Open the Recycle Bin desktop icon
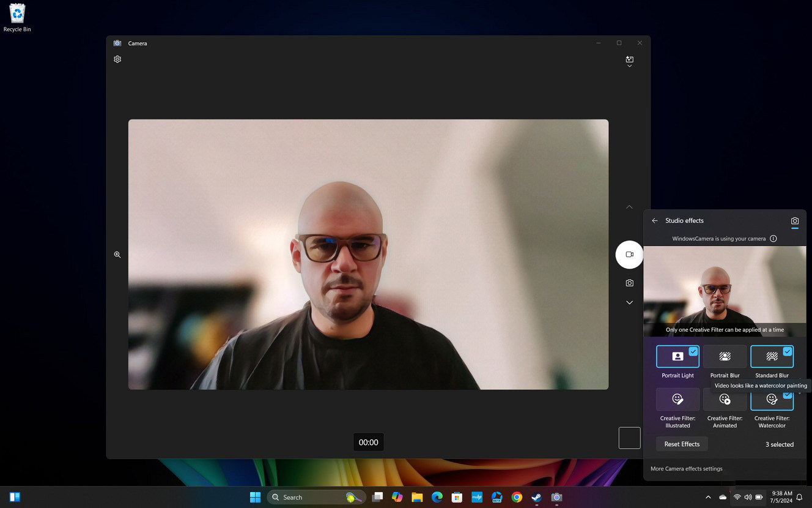Image resolution: width=812 pixels, height=508 pixels. tap(17, 18)
